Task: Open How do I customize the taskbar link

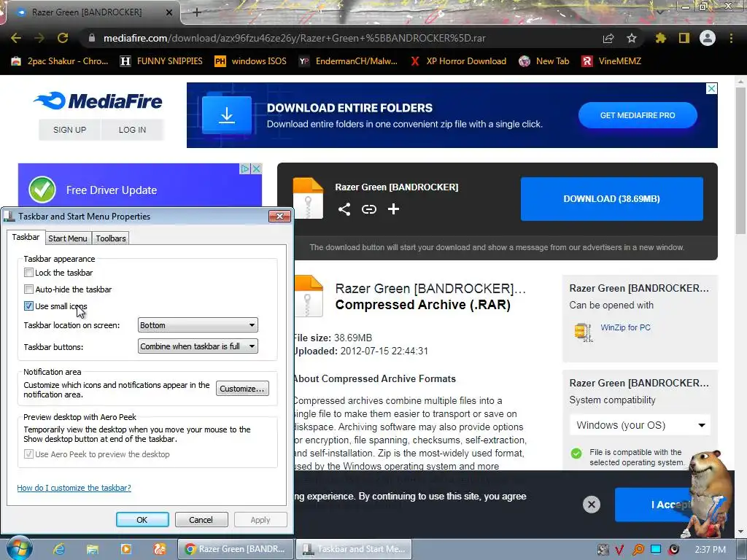Action: tap(74, 488)
